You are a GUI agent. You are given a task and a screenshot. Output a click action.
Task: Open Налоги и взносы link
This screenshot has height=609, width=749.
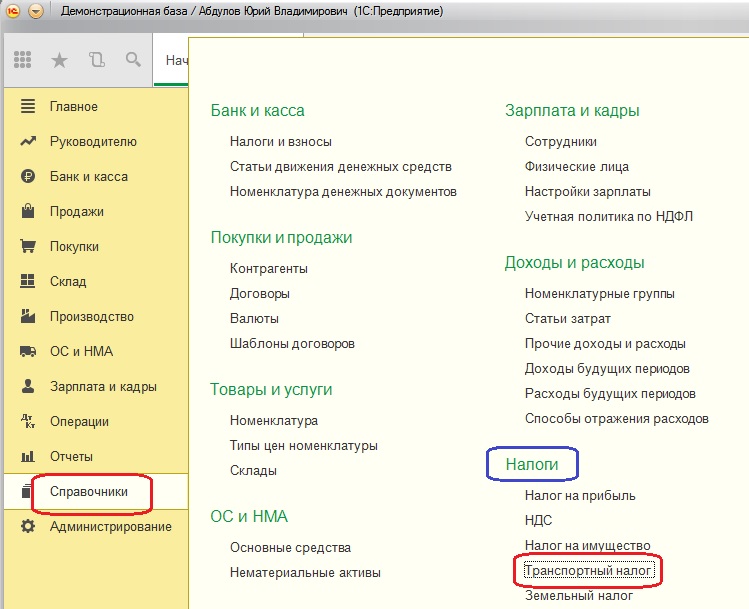(x=280, y=141)
